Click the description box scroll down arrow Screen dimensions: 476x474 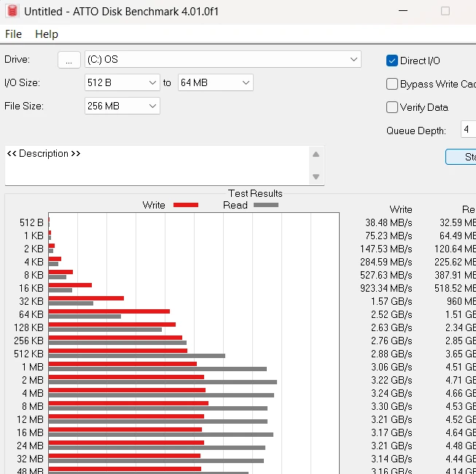[316, 176]
